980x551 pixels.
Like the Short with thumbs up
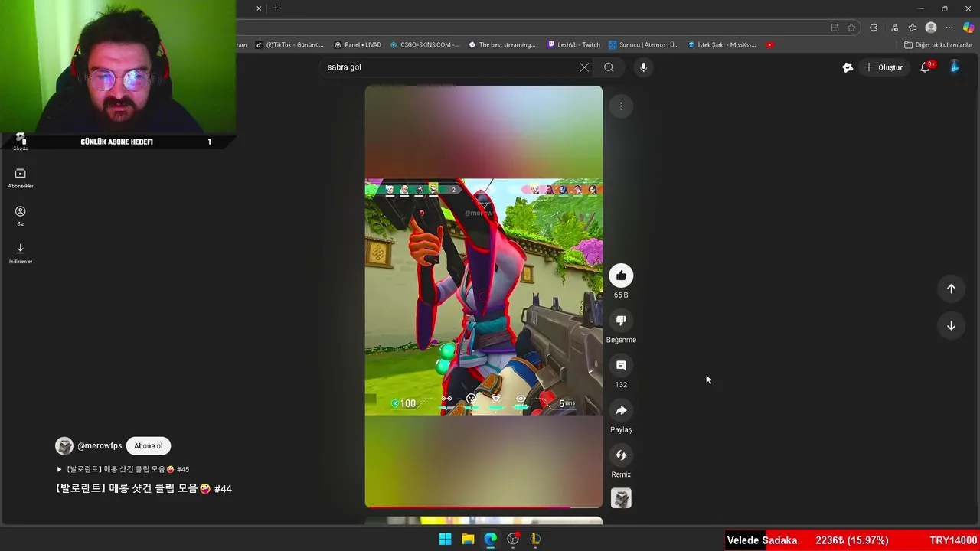621,275
